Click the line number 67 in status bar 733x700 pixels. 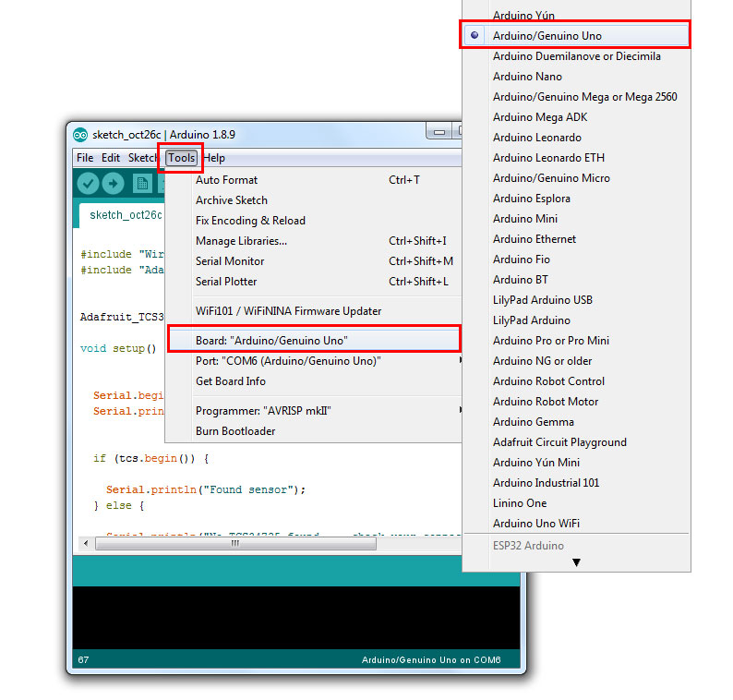[x=83, y=660]
